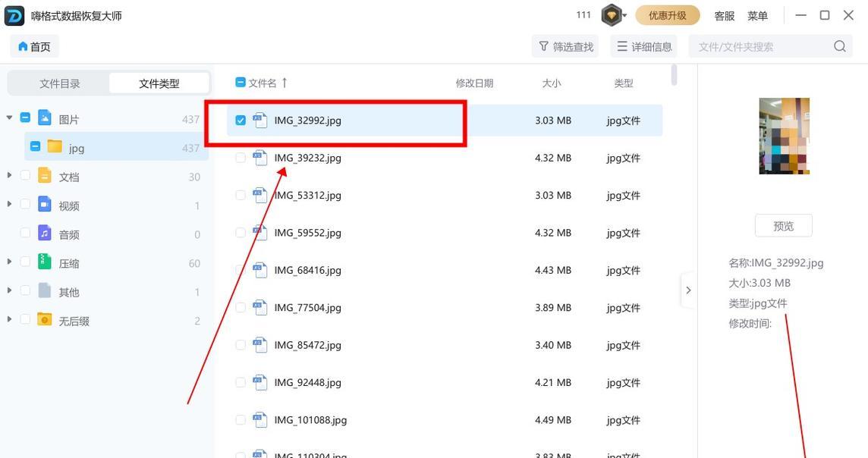Focus the 文件/文件夹搜索 search field
The image size is (868, 458).
[x=771, y=46]
